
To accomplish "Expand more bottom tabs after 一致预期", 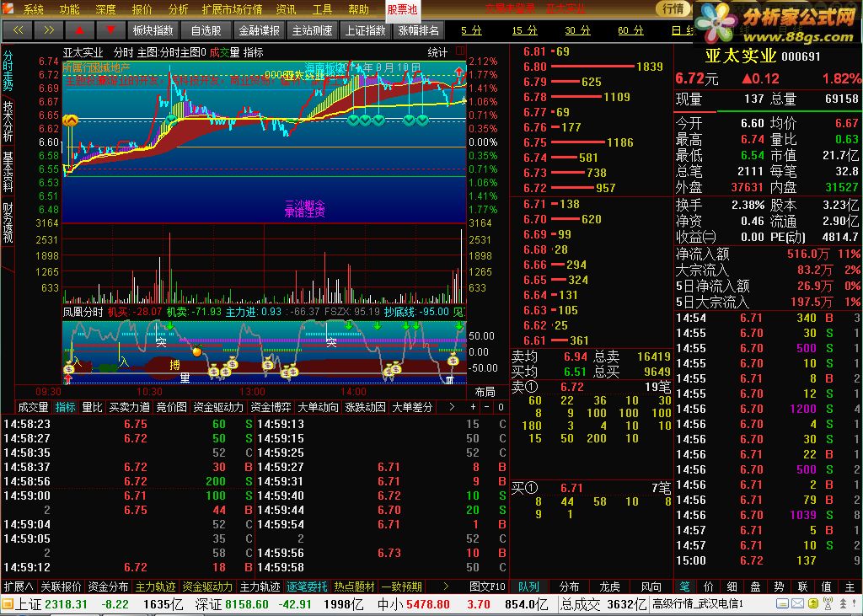I will [x=446, y=587].
